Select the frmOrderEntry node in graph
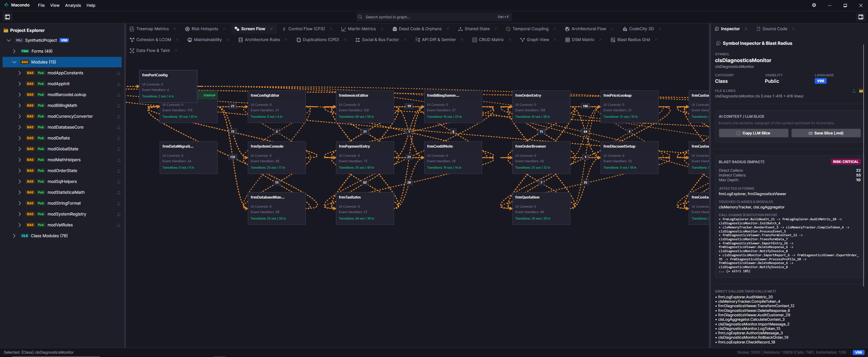The width and height of the screenshot is (868, 357). (541, 107)
